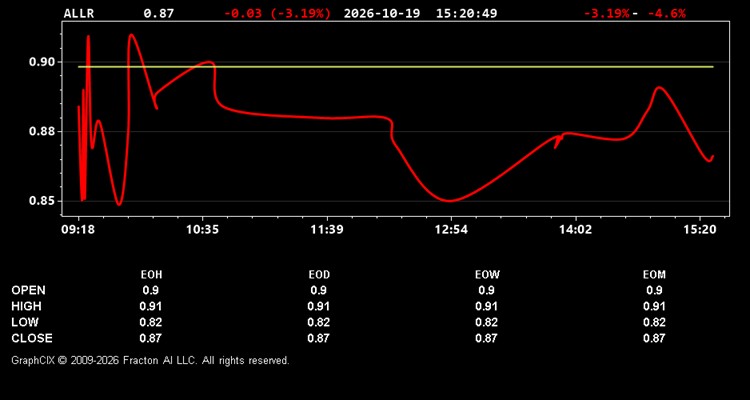Image resolution: width=750 pixels, height=400 pixels.
Task: Click the -4.6% value at top right
Action: point(666,13)
